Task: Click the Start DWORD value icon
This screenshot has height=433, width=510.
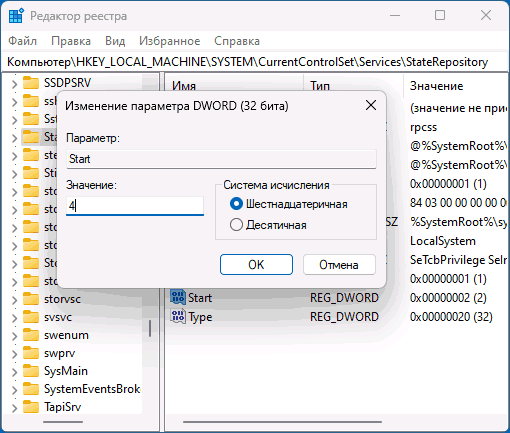Action: pos(178,297)
